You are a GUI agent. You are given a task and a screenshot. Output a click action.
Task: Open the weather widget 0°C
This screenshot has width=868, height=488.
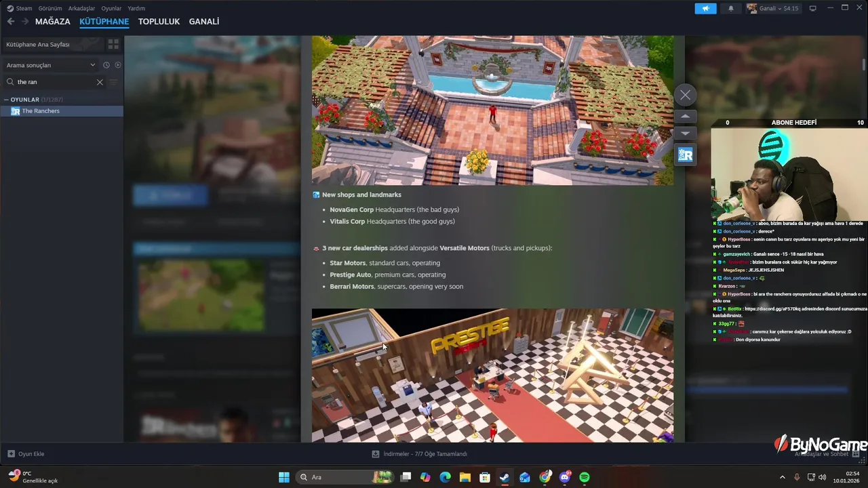[34, 477]
